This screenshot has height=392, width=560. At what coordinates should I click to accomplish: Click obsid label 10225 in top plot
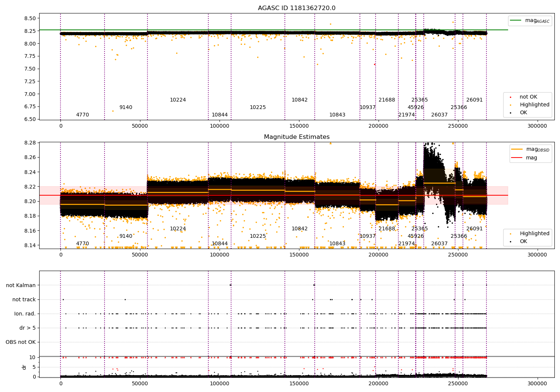pos(258,108)
